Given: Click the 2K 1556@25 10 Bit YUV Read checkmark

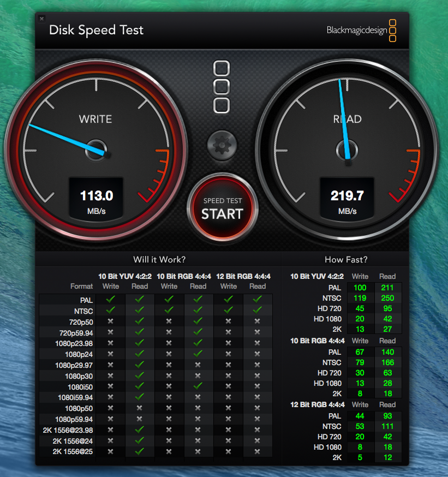Looking at the screenshot, I should tap(140, 451).
